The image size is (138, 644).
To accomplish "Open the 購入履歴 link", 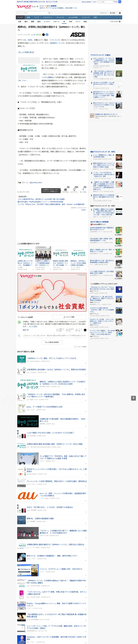I will (112, 13).
